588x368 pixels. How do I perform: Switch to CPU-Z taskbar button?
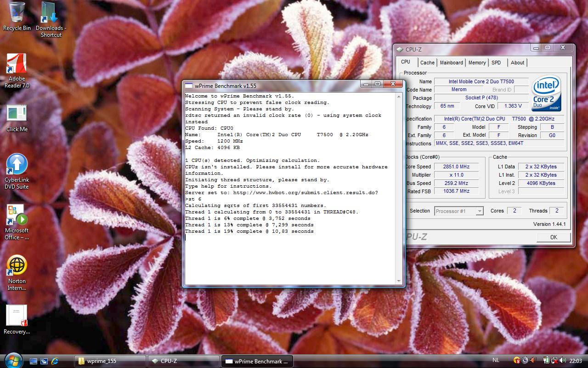pos(184,361)
